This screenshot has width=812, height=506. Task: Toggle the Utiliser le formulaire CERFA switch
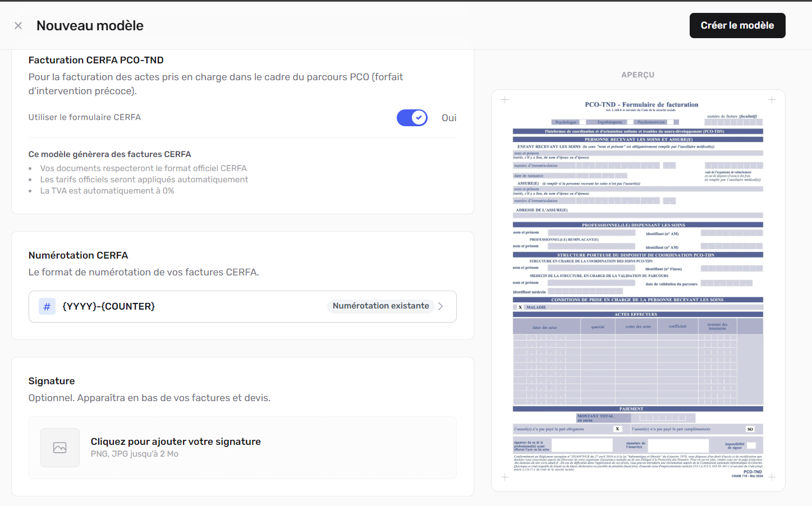(412, 118)
